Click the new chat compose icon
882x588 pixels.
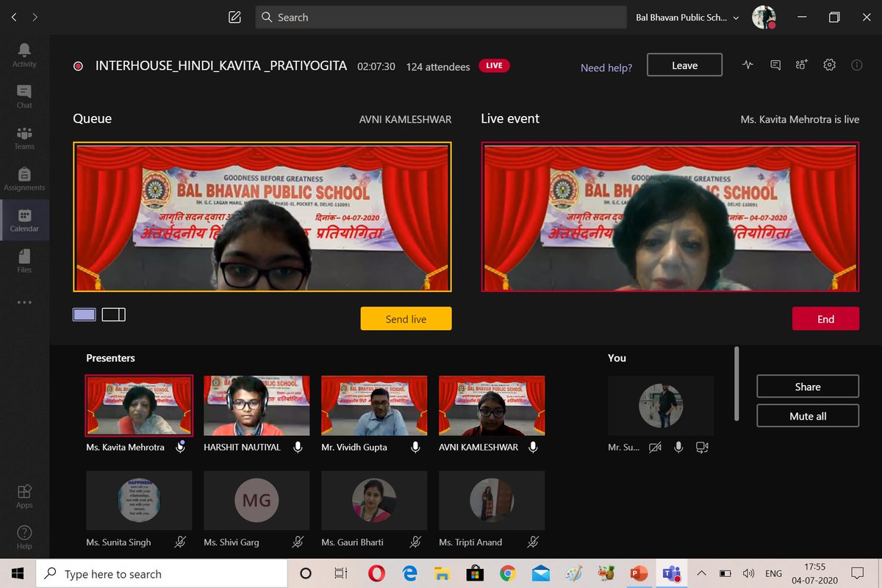point(234,17)
